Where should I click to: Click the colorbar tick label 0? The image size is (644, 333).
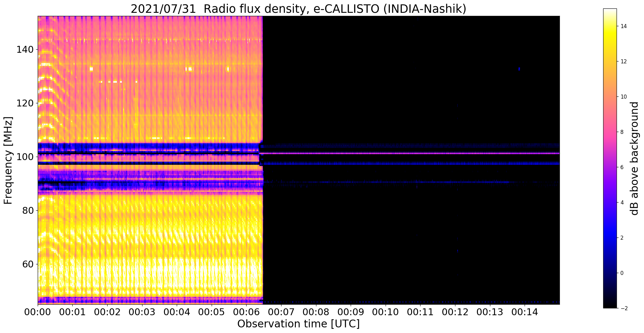(x=622, y=273)
